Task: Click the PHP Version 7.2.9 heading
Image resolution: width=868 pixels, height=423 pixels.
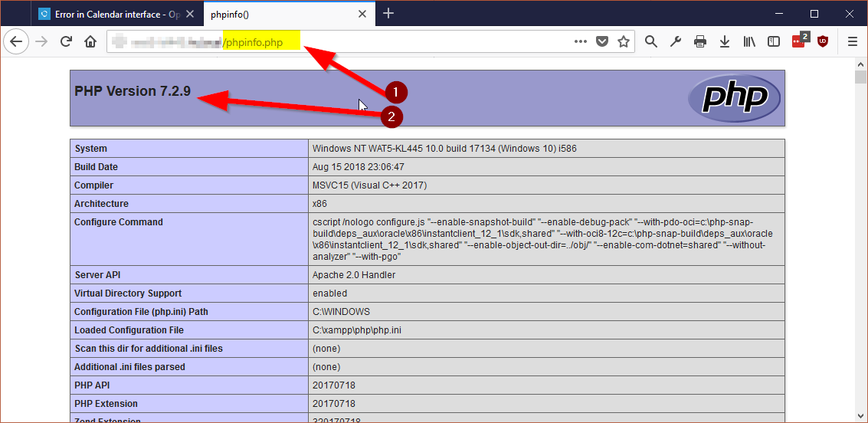Action: [x=133, y=91]
